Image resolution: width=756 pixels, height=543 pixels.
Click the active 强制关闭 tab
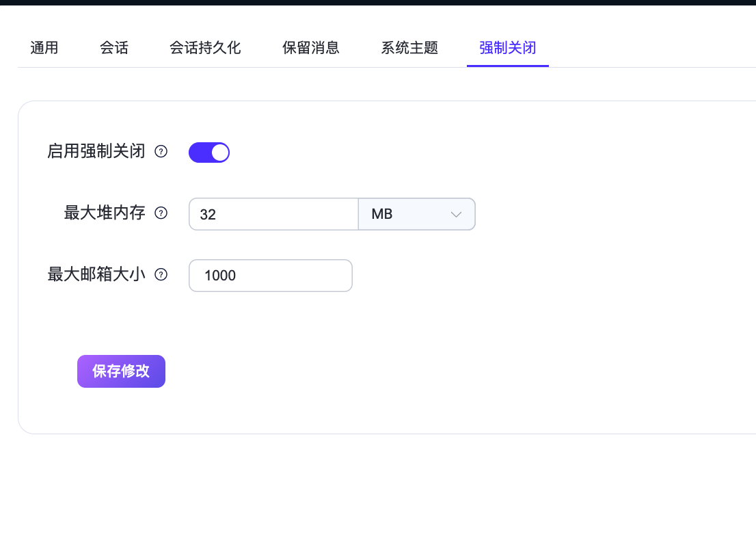pyautogui.click(x=507, y=48)
